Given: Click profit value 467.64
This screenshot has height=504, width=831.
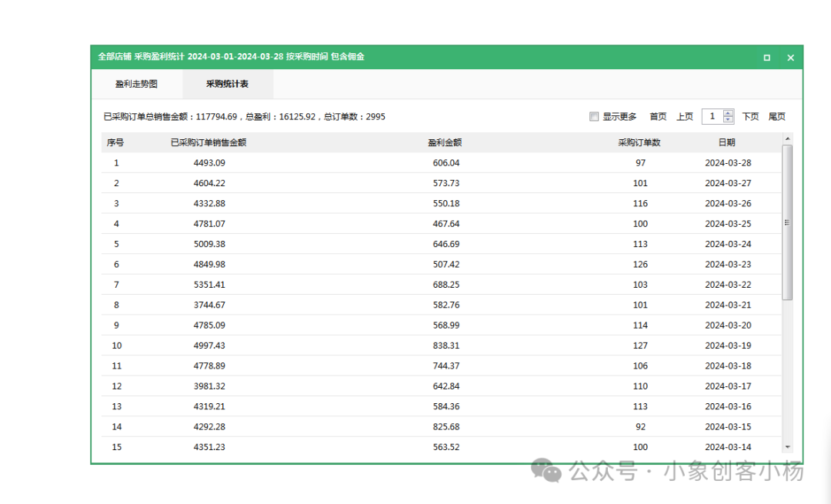Looking at the screenshot, I should tap(446, 224).
